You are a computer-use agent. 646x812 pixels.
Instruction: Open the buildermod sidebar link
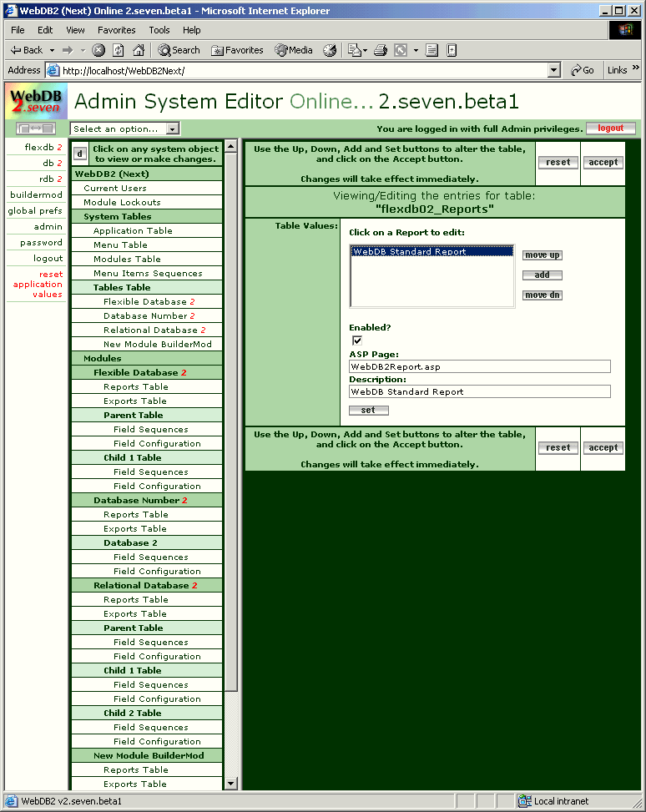coord(36,194)
